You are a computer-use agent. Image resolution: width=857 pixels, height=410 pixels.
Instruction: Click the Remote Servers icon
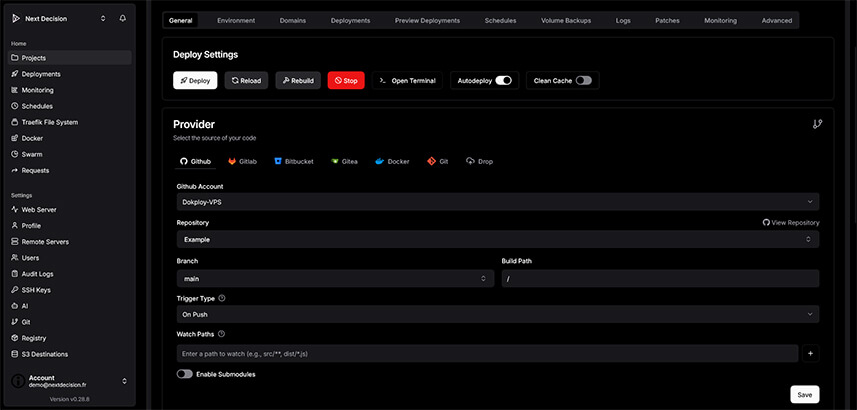tap(15, 242)
